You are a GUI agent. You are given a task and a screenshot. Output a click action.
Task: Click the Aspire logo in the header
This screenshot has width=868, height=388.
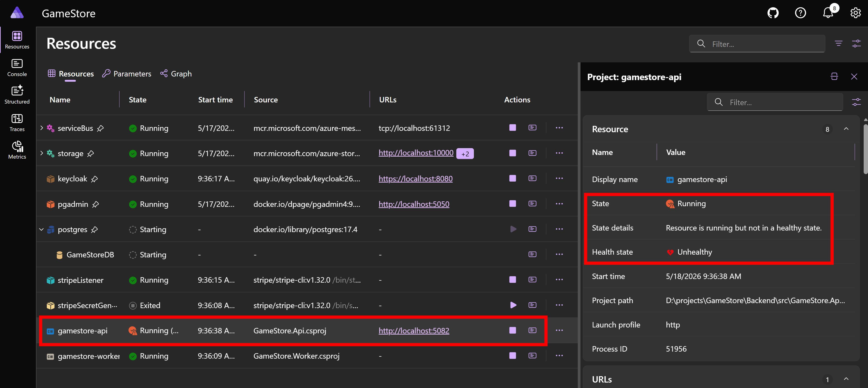point(17,13)
